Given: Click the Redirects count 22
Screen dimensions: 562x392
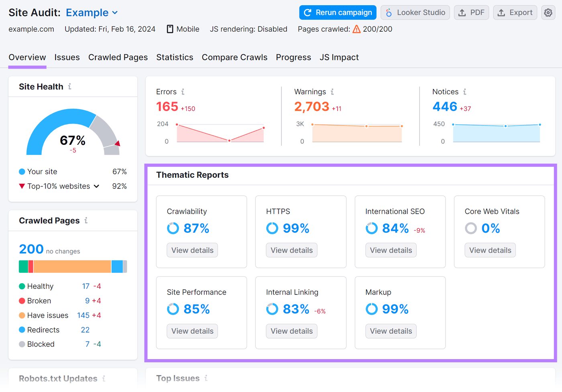Looking at the screenshot, I should click(x=85, y=330).
